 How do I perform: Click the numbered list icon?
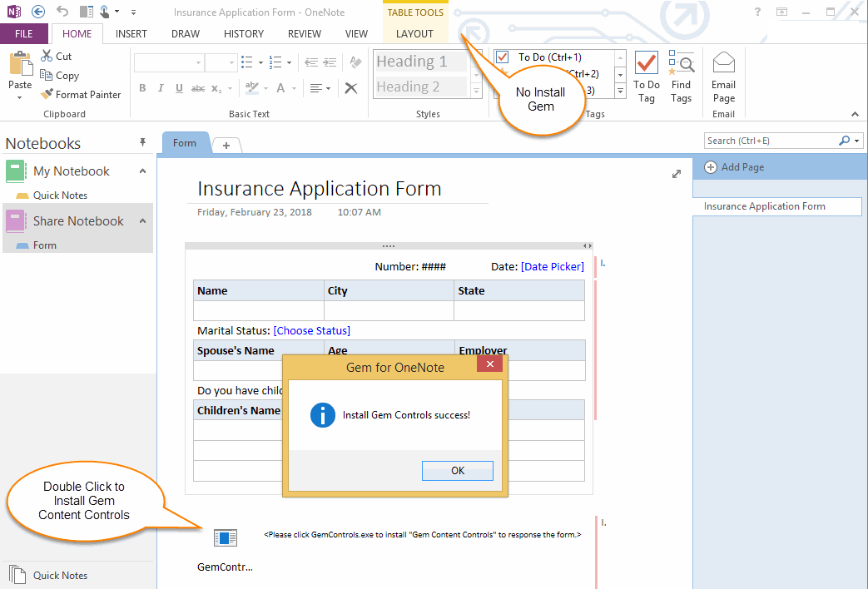point(275,62)
